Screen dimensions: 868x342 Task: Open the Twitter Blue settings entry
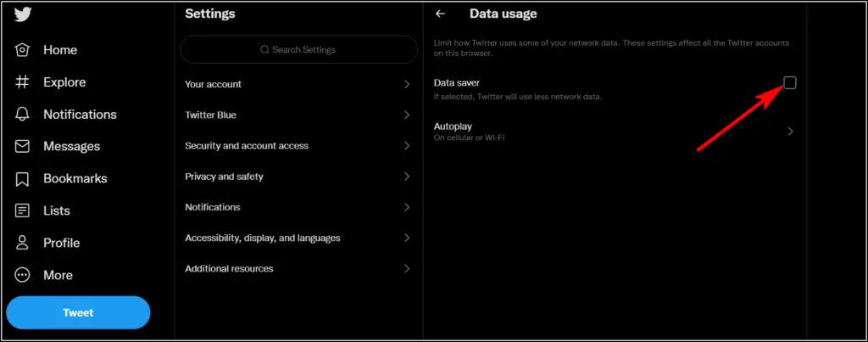(299, 115)
